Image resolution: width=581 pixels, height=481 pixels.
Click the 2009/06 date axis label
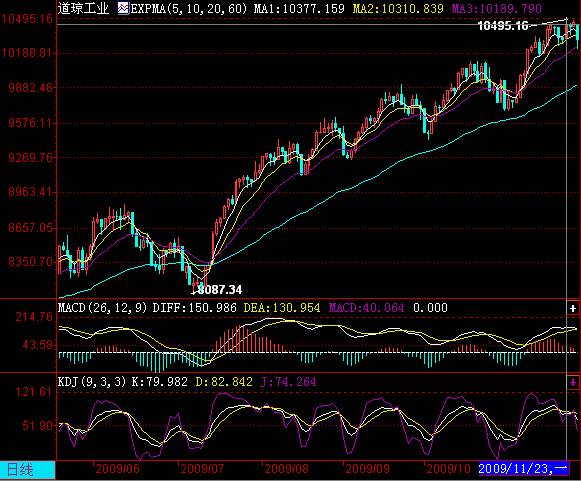(x=117, y=469)
